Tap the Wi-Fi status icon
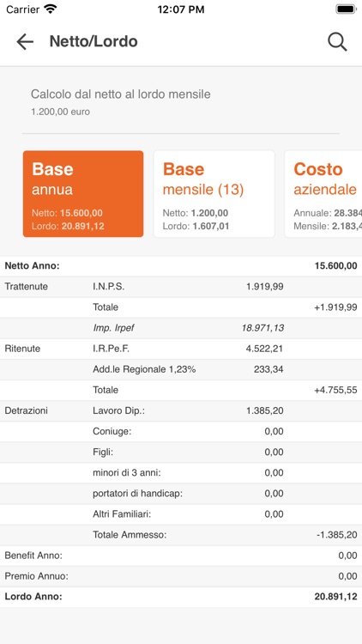The width and height of the screenshot is (362, 644). pyautogui.click(x=51, y=9)
